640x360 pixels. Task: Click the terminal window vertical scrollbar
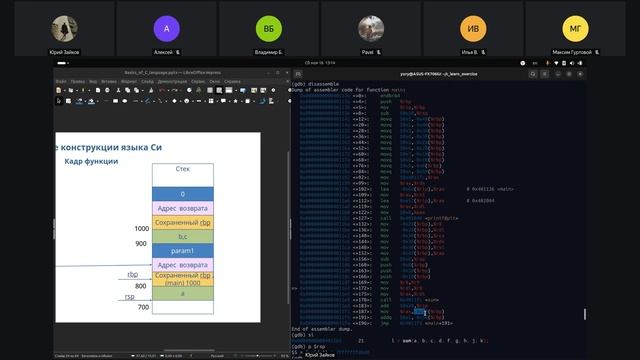click(x=585, y=313)
